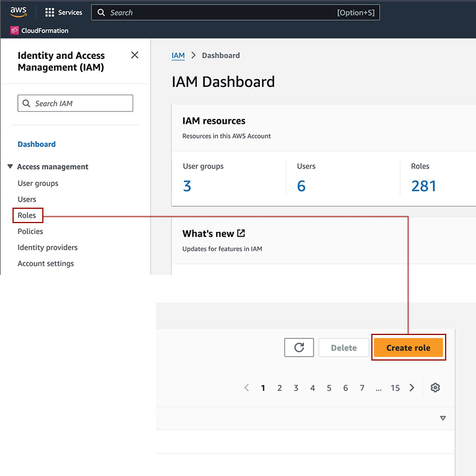Click the Create role button

click(408, 347)
